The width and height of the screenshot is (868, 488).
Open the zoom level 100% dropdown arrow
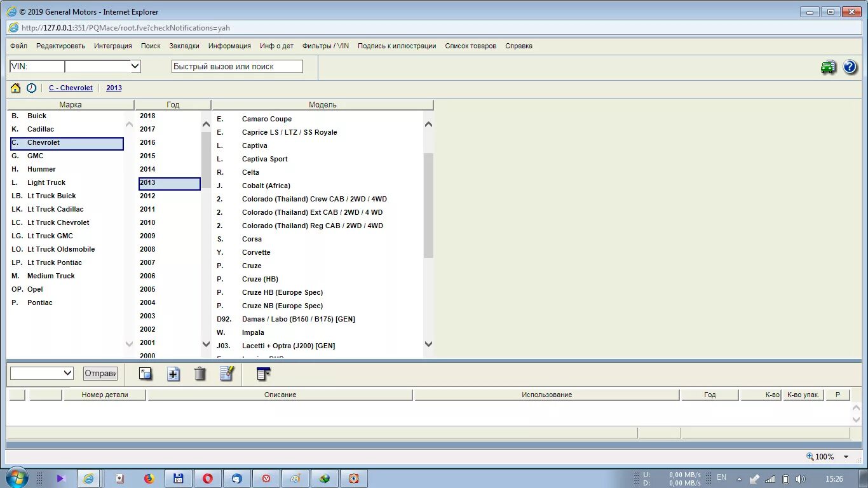point(846,457)
